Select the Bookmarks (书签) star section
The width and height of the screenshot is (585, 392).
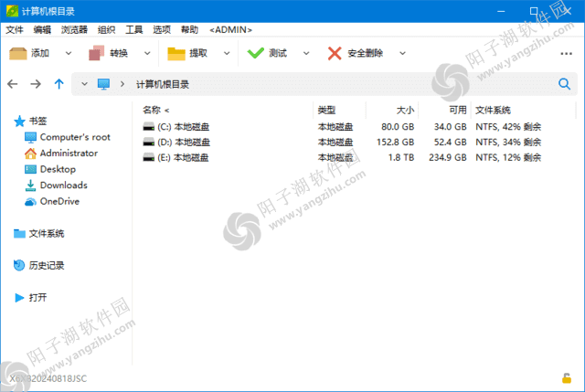pos(30,121)
